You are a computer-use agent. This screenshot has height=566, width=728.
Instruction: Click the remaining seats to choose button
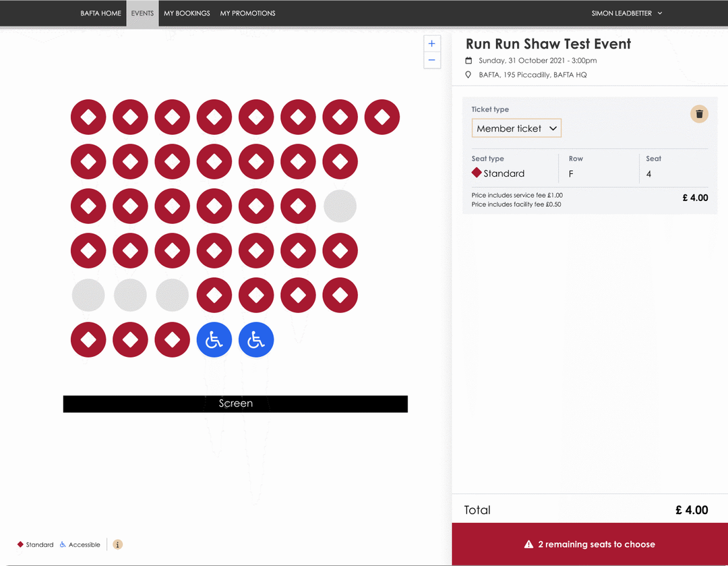[590, 544]
